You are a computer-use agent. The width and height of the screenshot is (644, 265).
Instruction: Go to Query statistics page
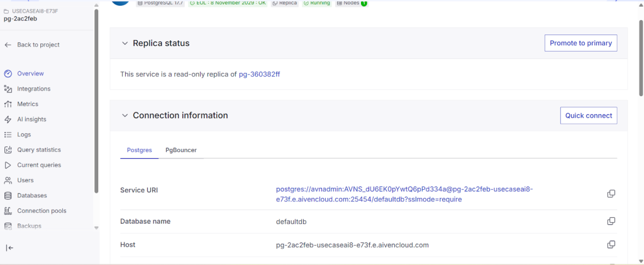[x=38, y=150]
